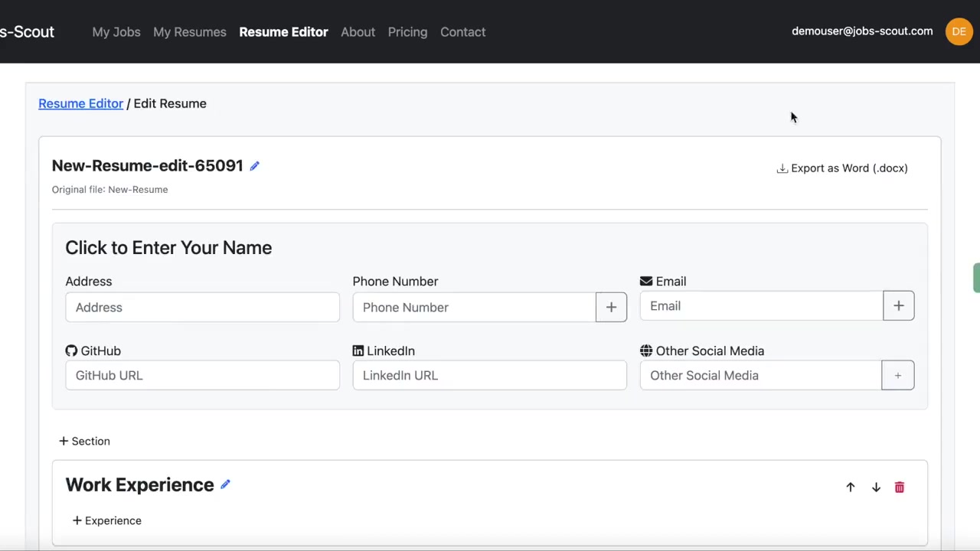
Task: Click the green tab at the right edge
Action: point(977,278)
